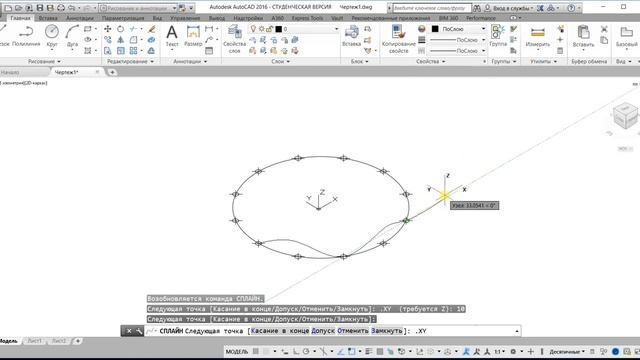Click the Plot/Print icon in quick access toolbar
This screenshot has width=640, height=360.
click(x=61, y=8)
